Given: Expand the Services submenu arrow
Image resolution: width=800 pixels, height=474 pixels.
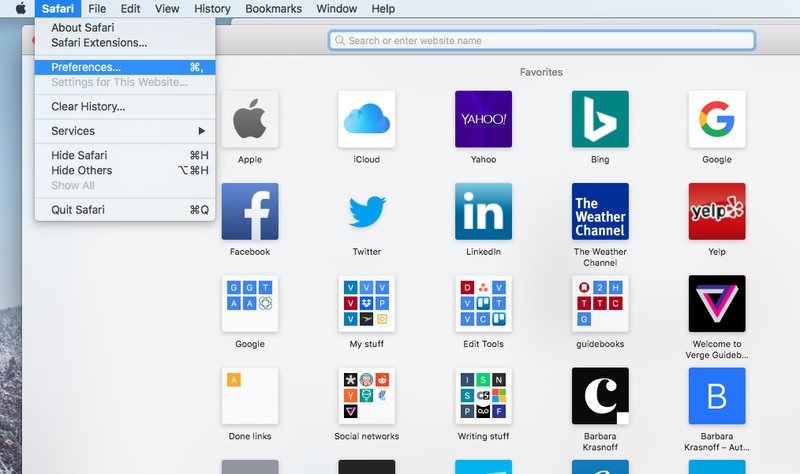Looking at the screenshot, I should [x=202, y=131].
